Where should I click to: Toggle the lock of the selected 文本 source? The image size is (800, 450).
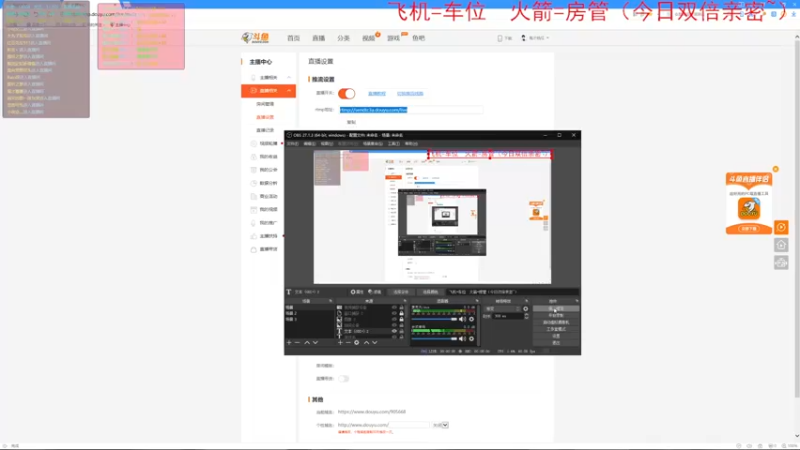tap(402, 331)
